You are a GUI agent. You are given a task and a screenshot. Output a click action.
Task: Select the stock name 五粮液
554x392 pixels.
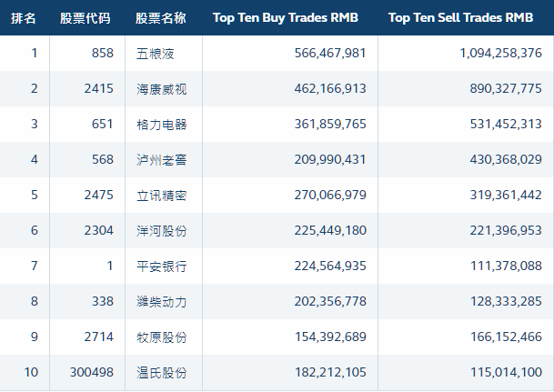point(156,54)
